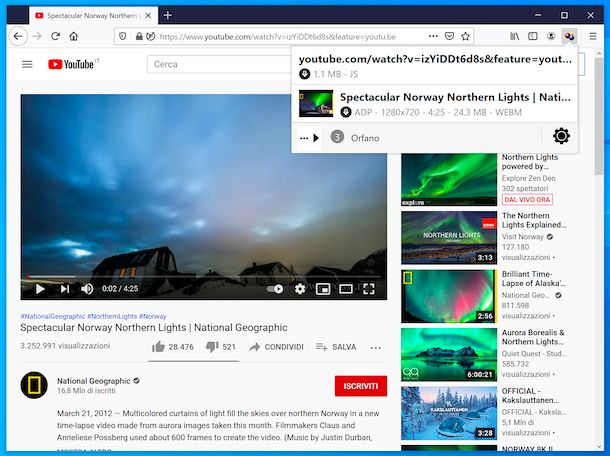The width and height of the screenshot is (610, 456).
Task: Skip to the next video
Action: click(x=65, y=289)
